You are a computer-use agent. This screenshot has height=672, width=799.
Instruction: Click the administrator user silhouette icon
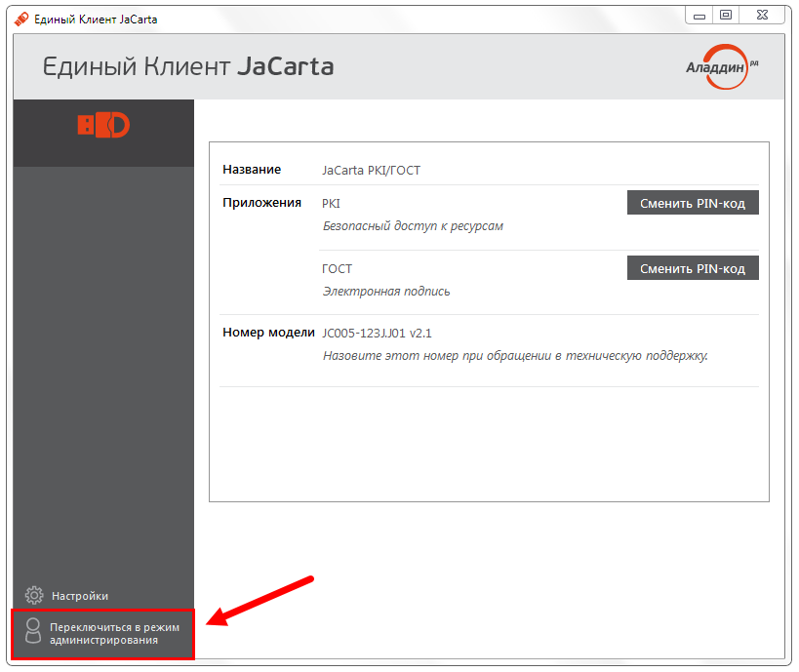33,631
